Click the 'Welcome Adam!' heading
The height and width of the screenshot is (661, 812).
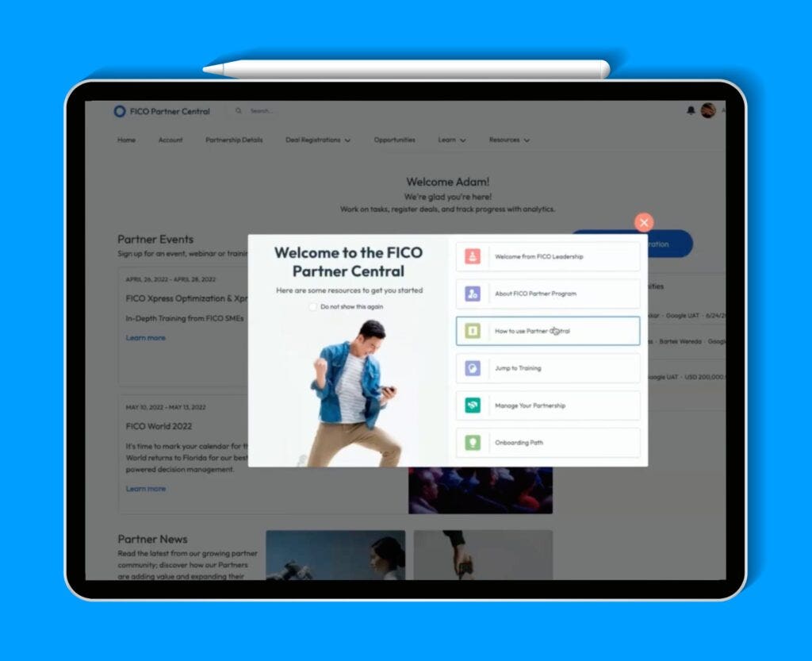(x=448, y=182)
